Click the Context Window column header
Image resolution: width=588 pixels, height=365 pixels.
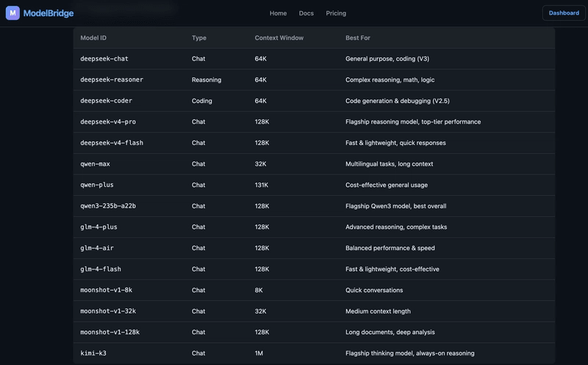point(279,38)
